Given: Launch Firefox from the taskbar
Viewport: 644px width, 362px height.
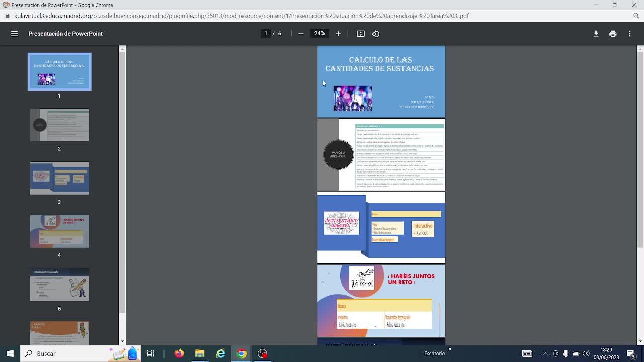Looking at the screenshot, I should (179, 353).
